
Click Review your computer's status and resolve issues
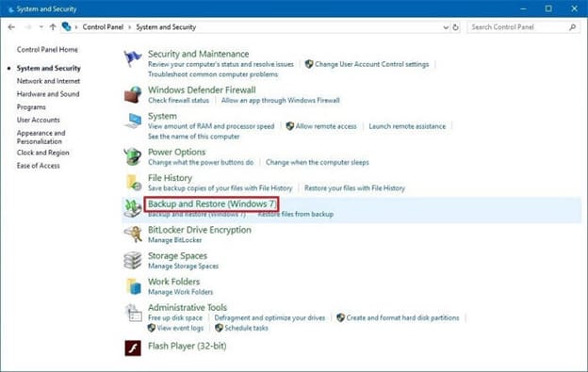pos(220,64)
